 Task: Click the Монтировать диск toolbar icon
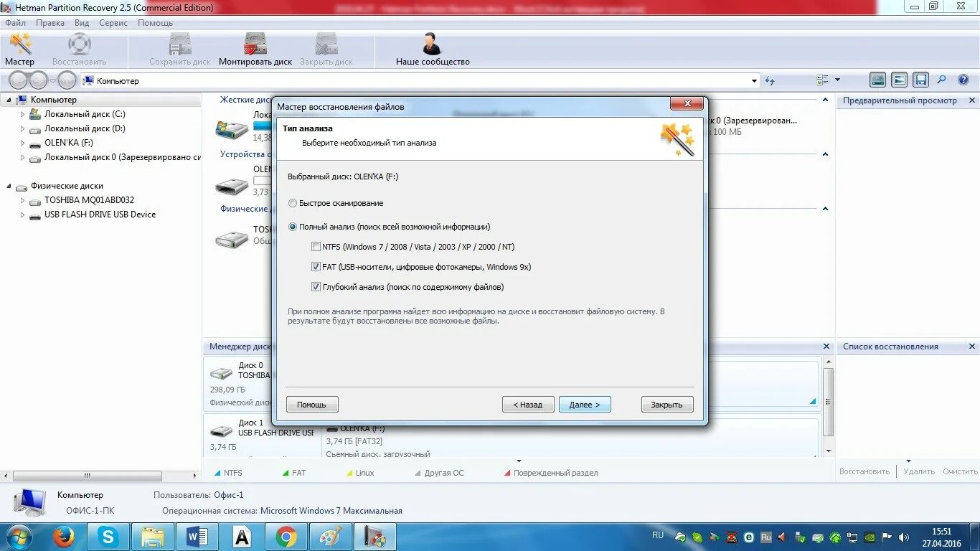click(x=255, y=50)
